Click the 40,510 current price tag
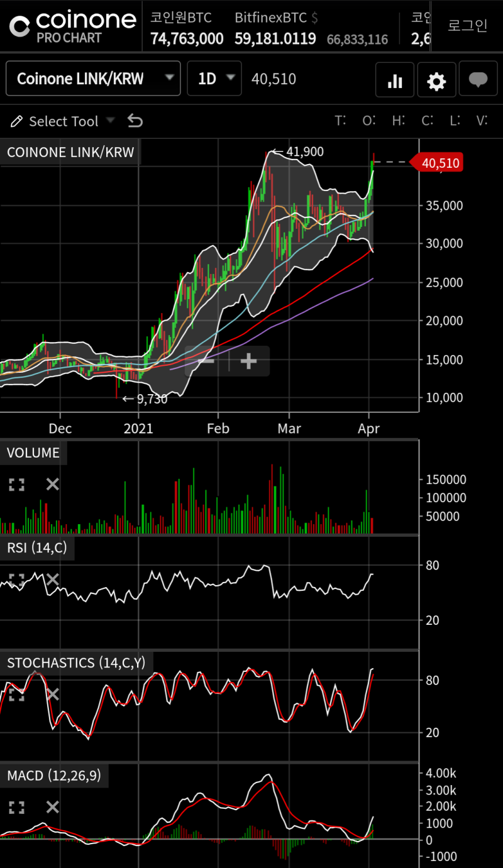 click(x=437, y=163)
